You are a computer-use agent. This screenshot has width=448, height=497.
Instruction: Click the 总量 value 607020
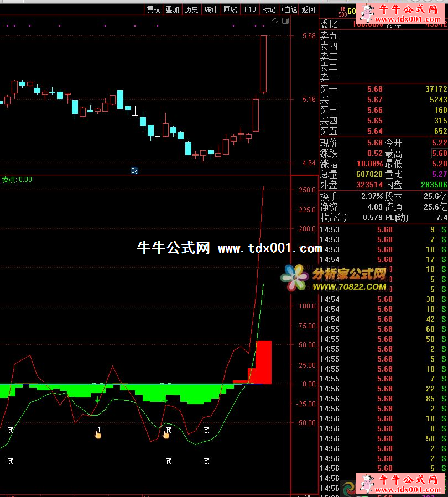point(369,174)
